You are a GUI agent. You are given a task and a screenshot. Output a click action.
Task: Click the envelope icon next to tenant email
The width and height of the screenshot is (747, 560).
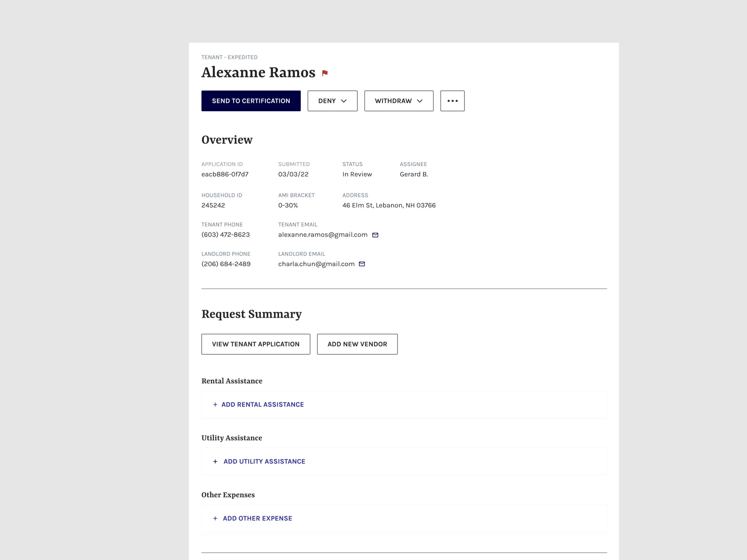click(375, 235)
